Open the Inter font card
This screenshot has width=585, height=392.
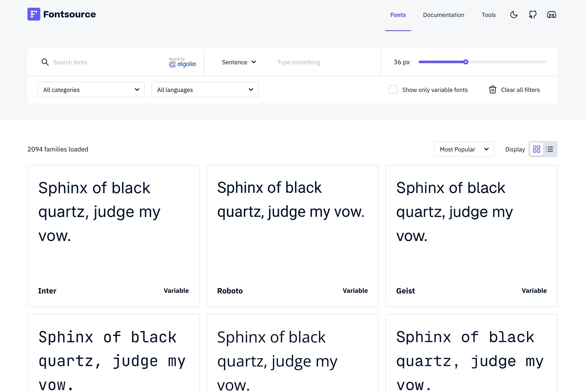pyautogui.click(x=113, y=236)
